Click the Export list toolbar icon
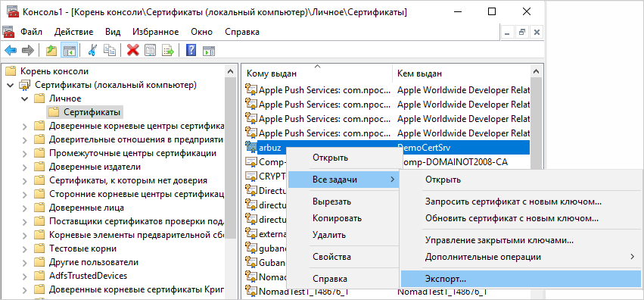644x300 pixels. tap(169, 51)
